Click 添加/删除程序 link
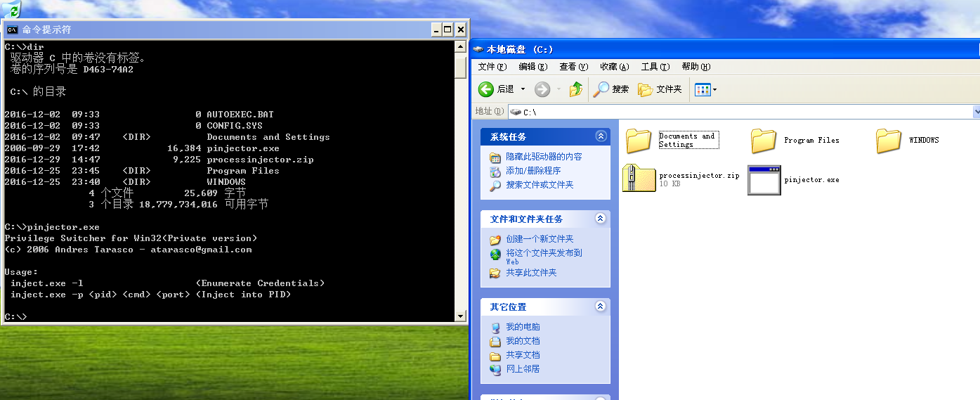 coord(533,171)
